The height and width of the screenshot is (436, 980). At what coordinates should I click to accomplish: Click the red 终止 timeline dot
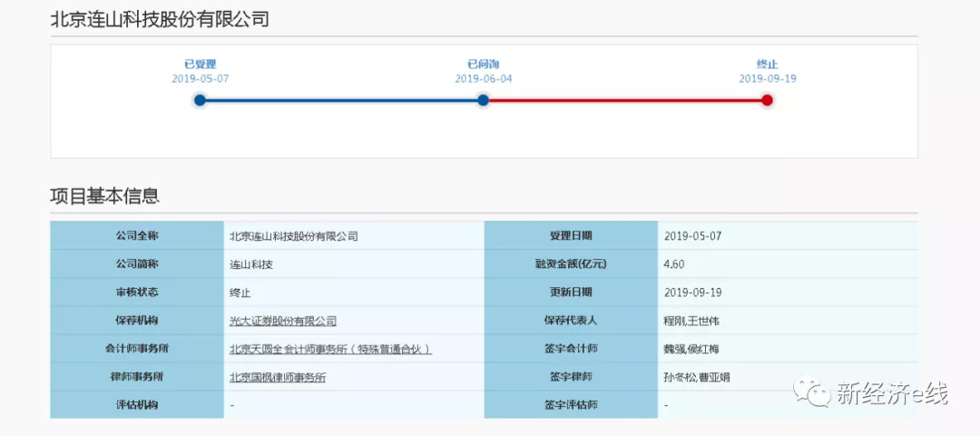click(767, 100)
